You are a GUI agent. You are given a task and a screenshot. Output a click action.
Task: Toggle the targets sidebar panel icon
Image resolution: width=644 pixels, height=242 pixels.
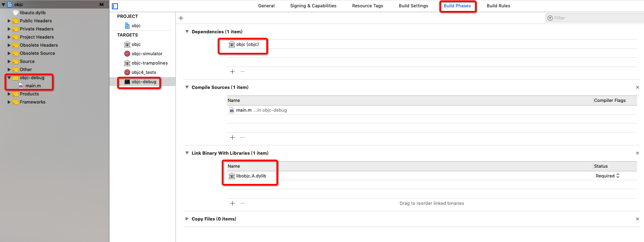click(x=115, y=6)
